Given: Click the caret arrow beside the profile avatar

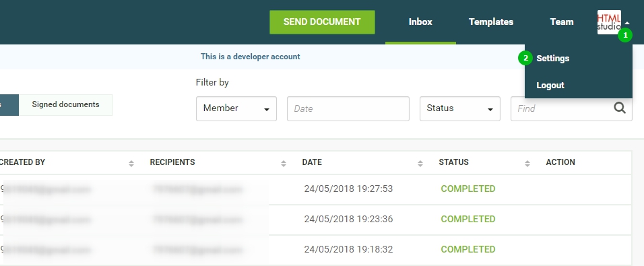Looking at the screenshot, I should 626,23.
